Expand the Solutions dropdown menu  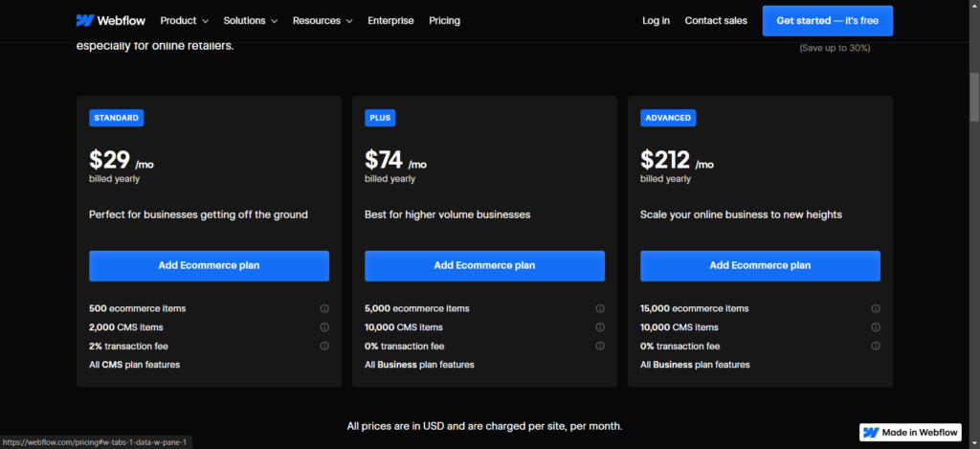251,21
